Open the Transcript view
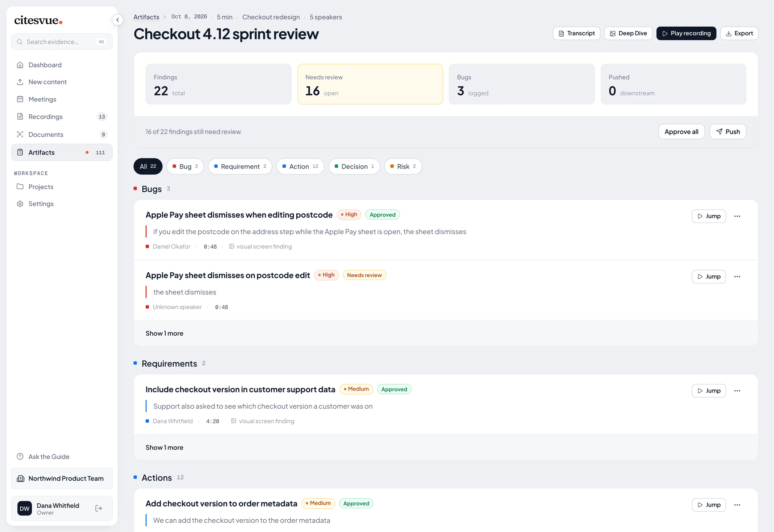Image resolution: width=774 pixels, height=532 pixels. coord(576,33)
